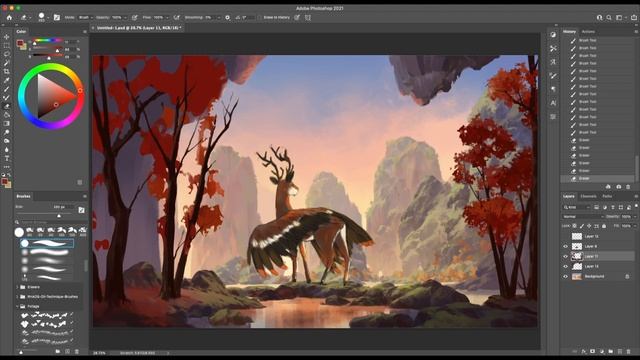Show the hidden layer above Layer 8

pyautogui.click(x=566, y=236)
